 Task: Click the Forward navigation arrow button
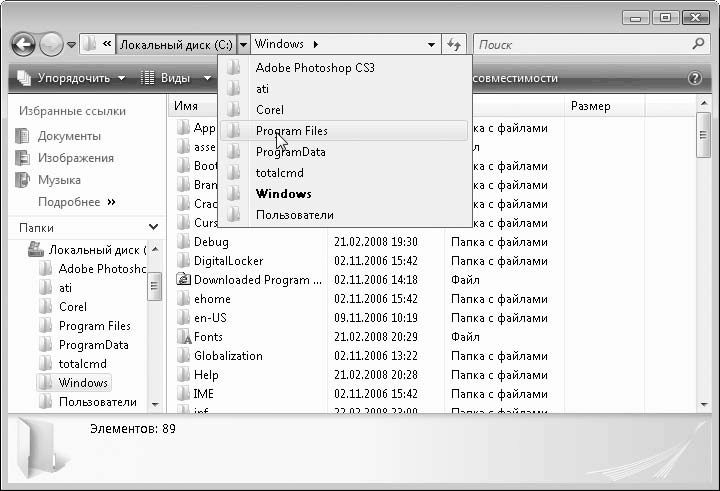pyautogui.click(x=51, y=44)
